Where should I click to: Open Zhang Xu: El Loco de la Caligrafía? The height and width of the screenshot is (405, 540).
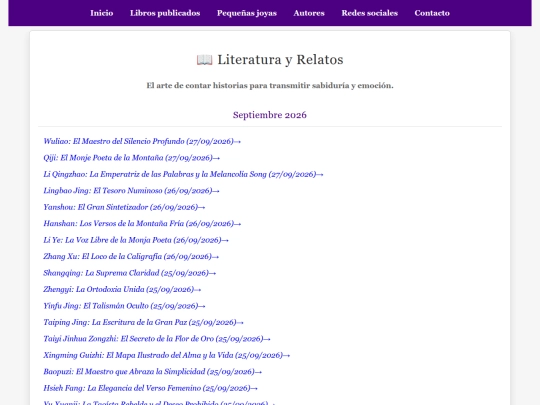coord(131,257)
